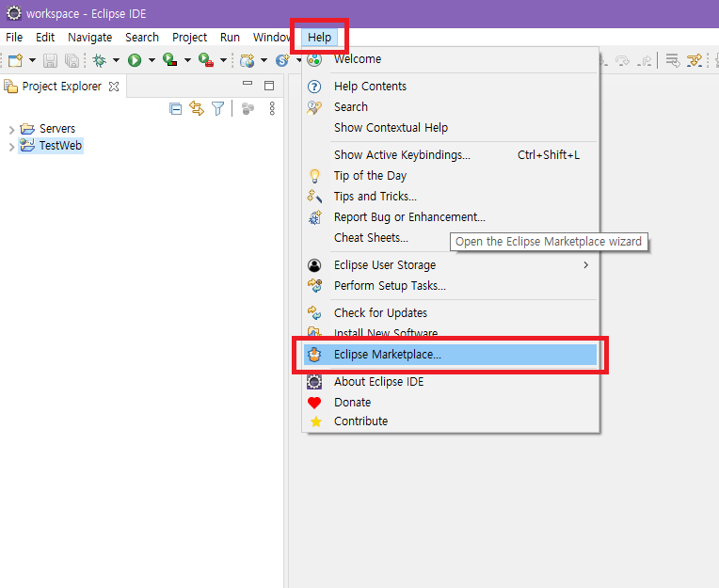Choose Install New Software entry
The width and height of the screenshot is (719, 588).
coord(451,332)
